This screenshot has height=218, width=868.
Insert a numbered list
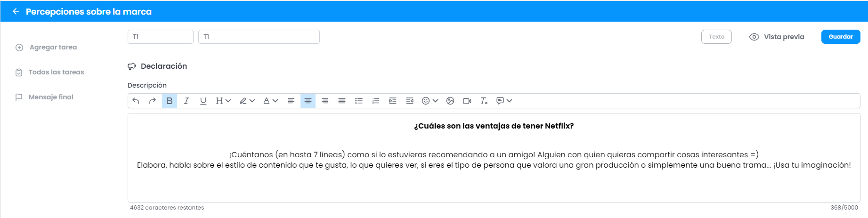pyautogui.click(x=376, y=101)
